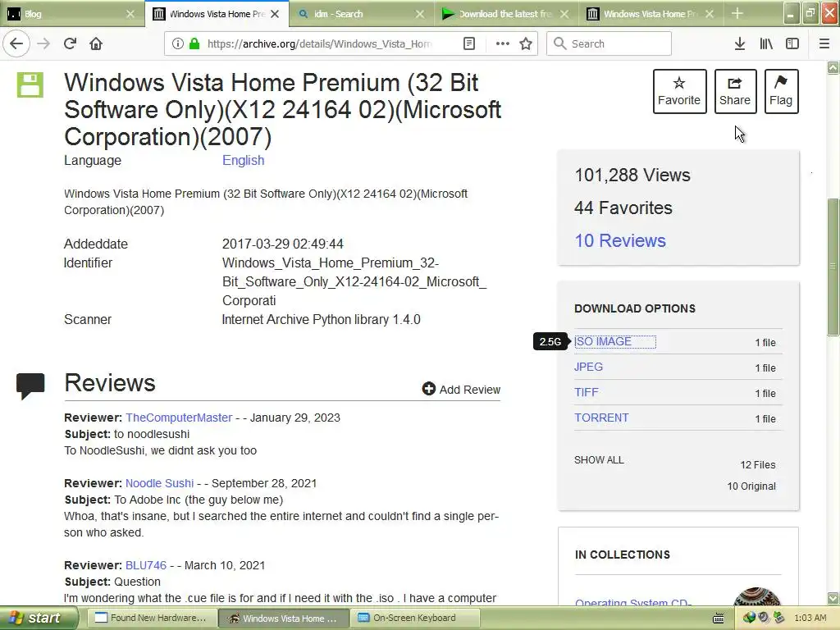Show site information icon in address bar
Viewport: 840px width, 630px height.
[177, 43]
